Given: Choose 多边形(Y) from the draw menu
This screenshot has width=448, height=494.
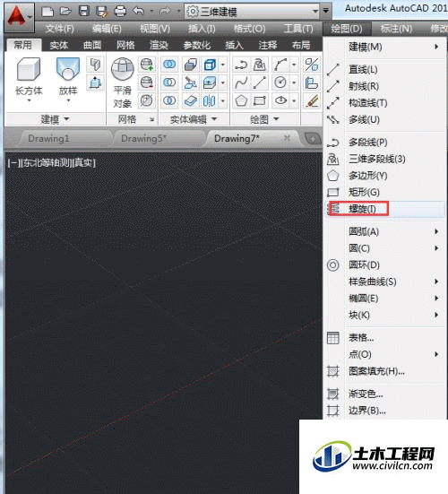Looking at the screenshot, I should (384, 176).
